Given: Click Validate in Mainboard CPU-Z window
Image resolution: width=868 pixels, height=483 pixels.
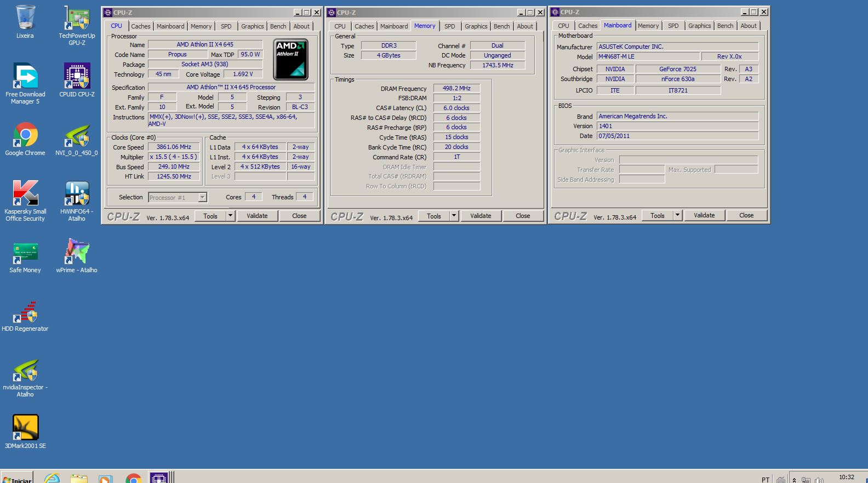Looking at the screenshot, I should (x=704, y=215).
